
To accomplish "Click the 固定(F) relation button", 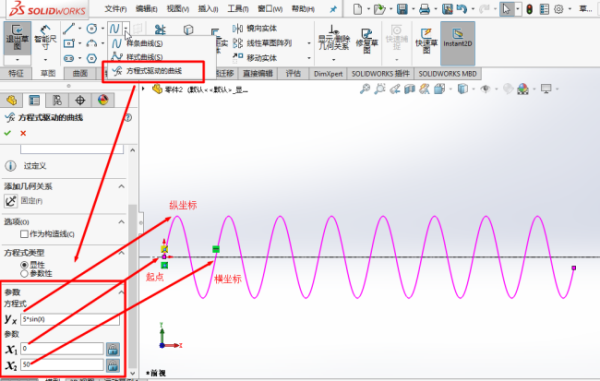I will 11,201.
